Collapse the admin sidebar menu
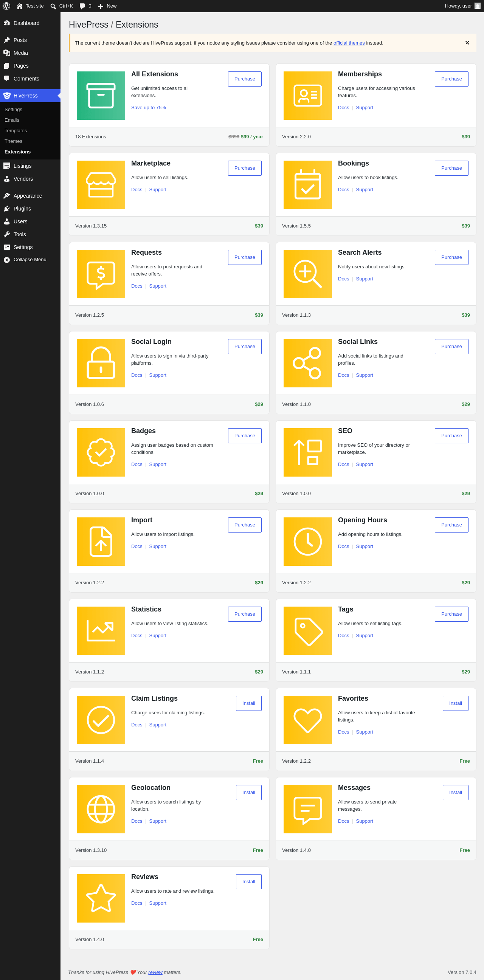Image resolution: width=484 pixels, height=980 pixels. pyautogui.click(x=30, y=260)
